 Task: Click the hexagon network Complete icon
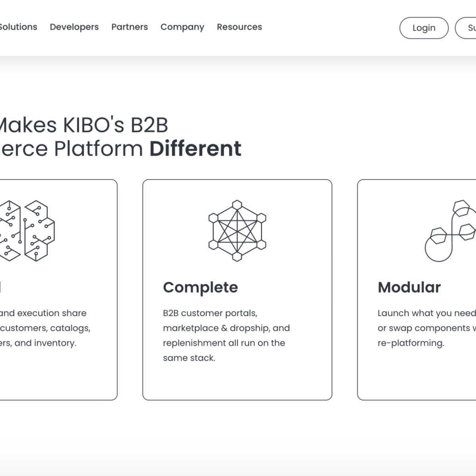[237, 230]
